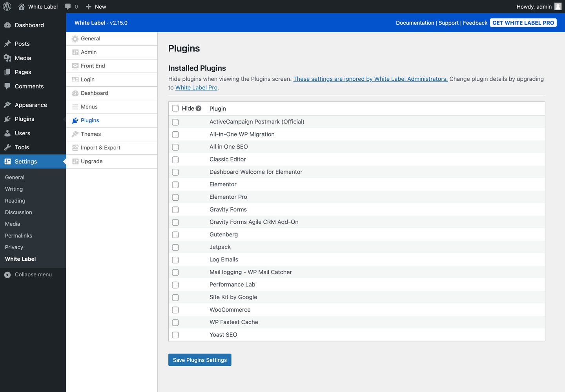The image size is (565, 392).
Task: Select White Label in Settings submenu
Action: (20, 259)
